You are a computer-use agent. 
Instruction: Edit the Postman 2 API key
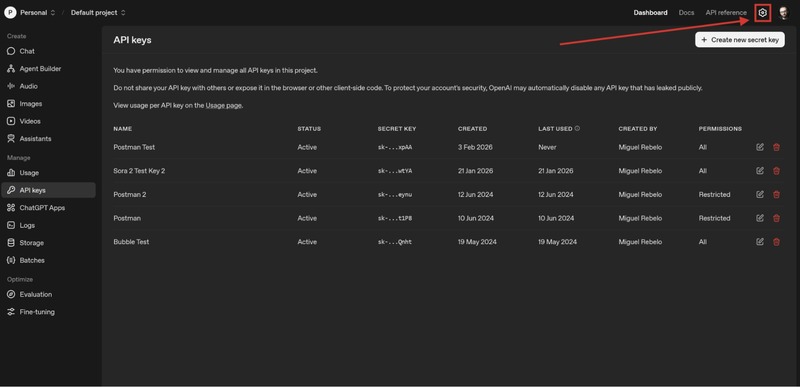tap(760, 194)
